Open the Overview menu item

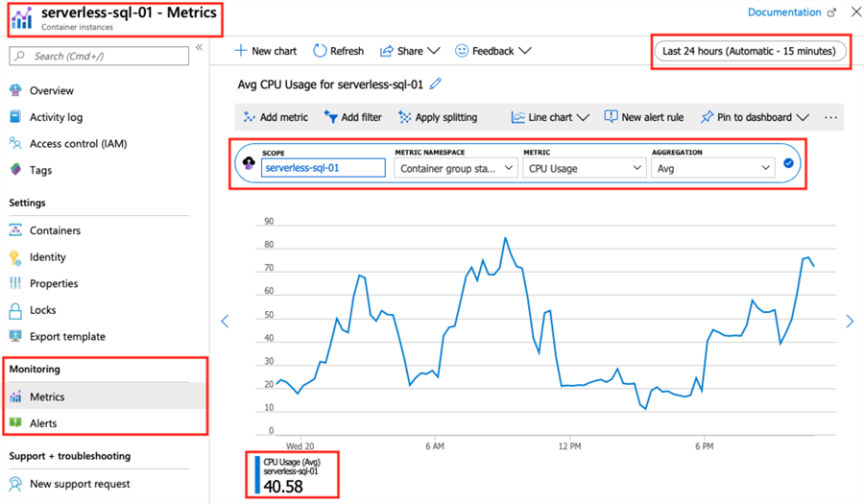point(51,90)
